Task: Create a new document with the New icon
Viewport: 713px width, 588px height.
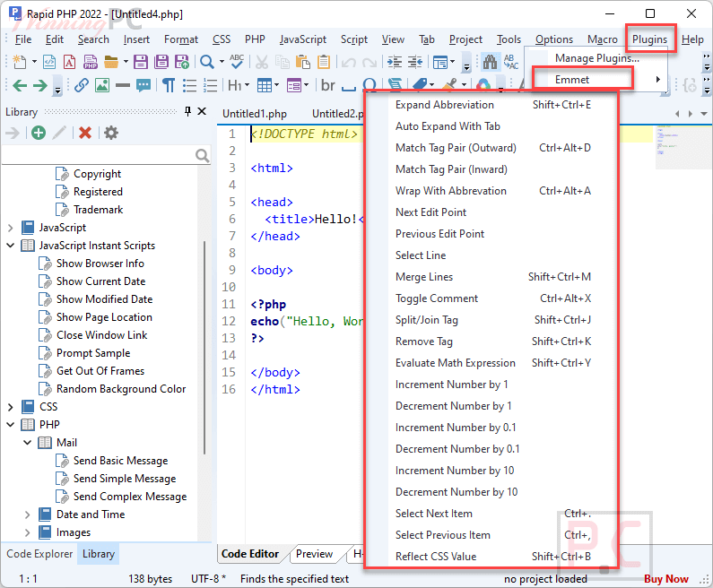Action: tap(20, 61)
